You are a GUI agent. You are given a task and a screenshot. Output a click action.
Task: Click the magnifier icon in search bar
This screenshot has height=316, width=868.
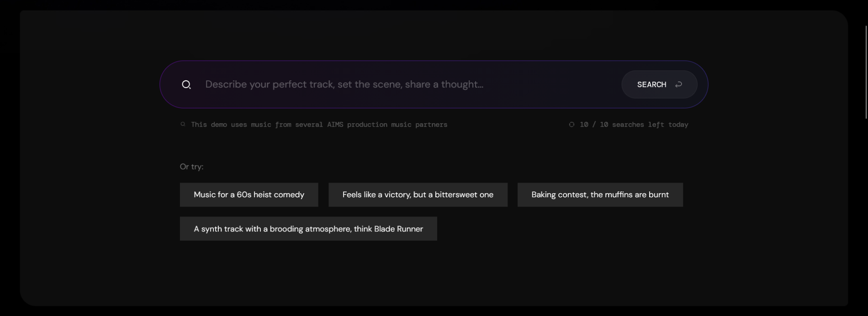coord(186,84)
